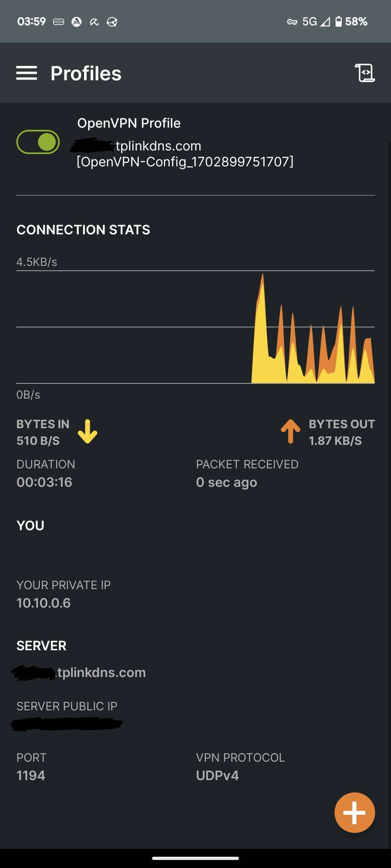Tap the connection duration timer
This screenshot has width=391, height=868.
pos(44,482)
